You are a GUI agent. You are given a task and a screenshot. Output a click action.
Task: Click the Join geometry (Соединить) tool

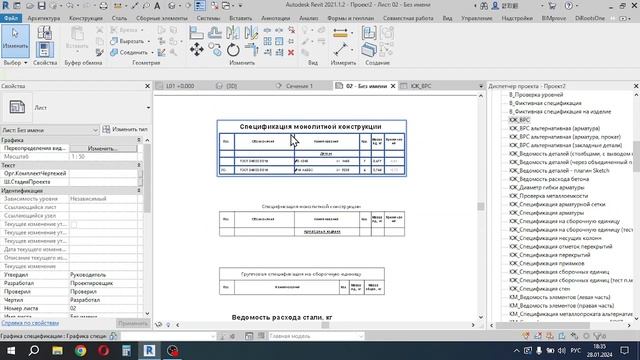tap(129, 52)
